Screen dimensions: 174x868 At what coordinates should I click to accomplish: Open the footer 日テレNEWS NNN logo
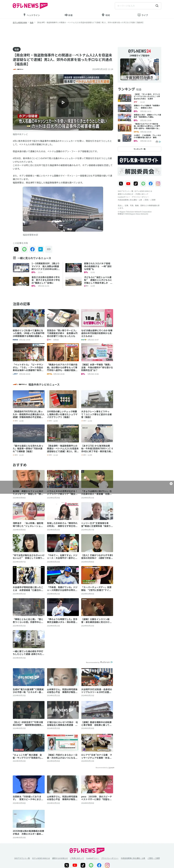coord(87,850)
